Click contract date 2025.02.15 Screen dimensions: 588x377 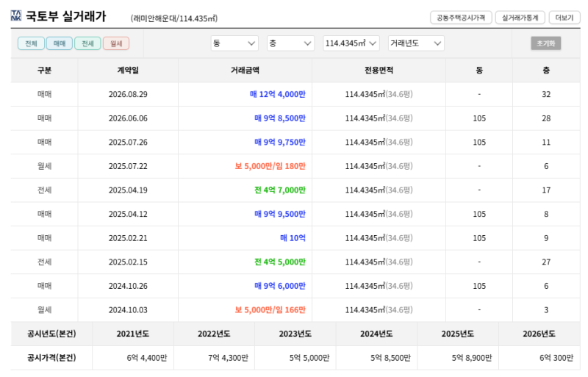click(x=128, y=262)
